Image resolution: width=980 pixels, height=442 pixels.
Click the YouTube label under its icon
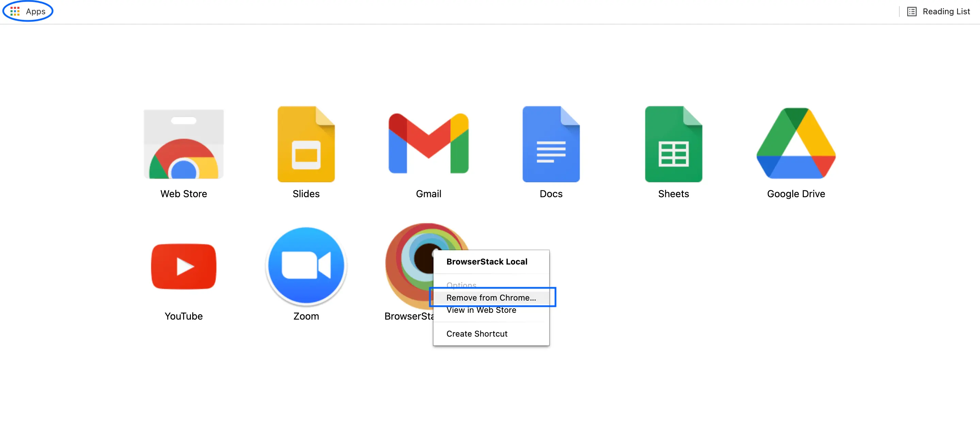click(183, 316)
